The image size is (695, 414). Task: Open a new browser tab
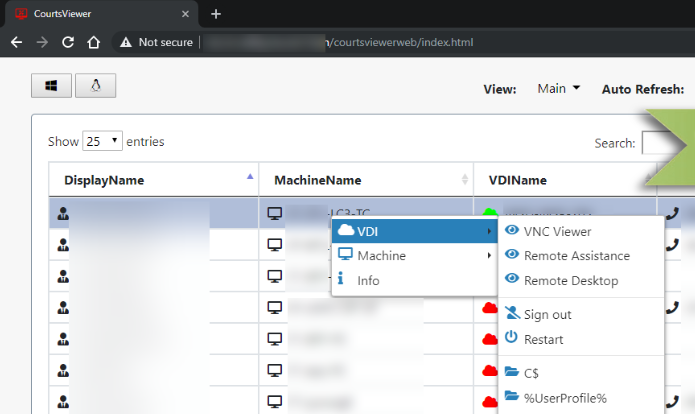[215, 14]
